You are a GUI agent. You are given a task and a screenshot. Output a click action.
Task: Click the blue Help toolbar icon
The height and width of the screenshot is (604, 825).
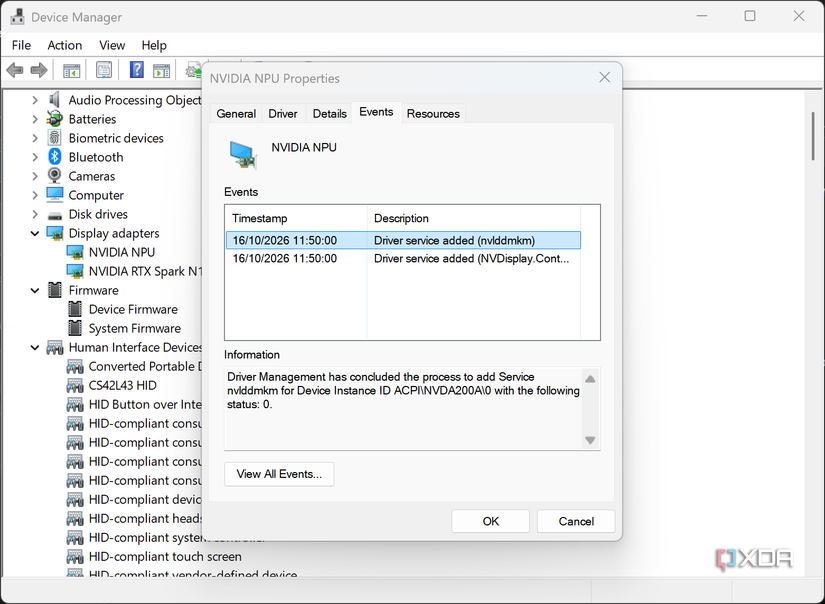tap(137, 70)
